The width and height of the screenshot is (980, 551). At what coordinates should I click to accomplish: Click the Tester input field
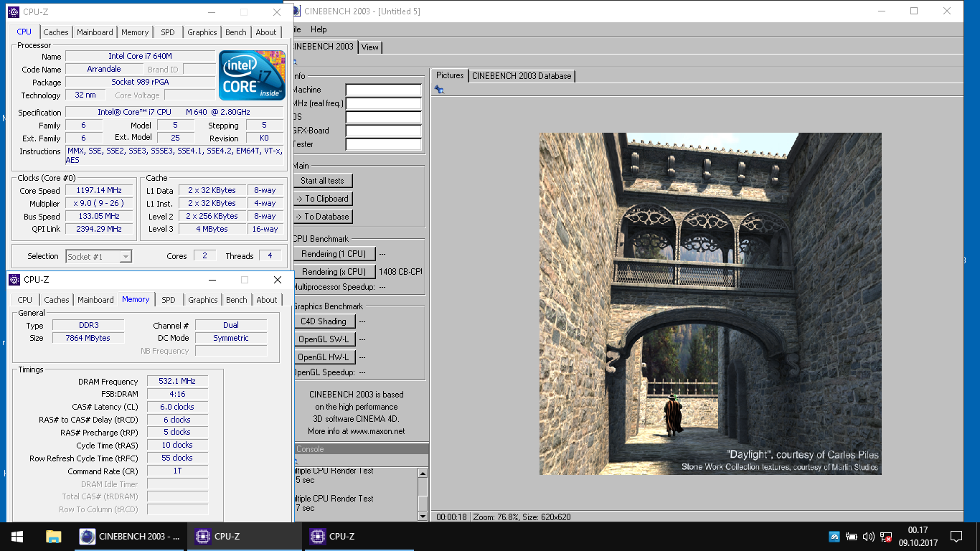[x=384, y=144]
